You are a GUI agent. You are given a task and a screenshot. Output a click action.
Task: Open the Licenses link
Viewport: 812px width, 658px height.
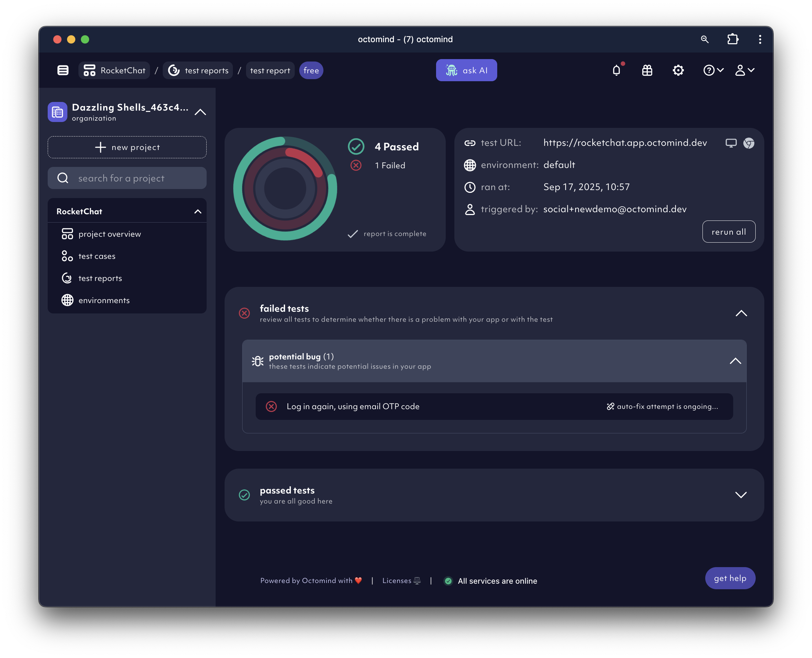402,581
